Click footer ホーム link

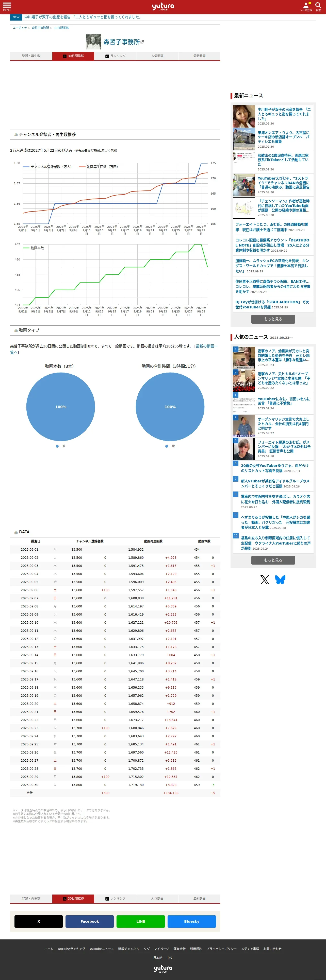tap(49, 949)
